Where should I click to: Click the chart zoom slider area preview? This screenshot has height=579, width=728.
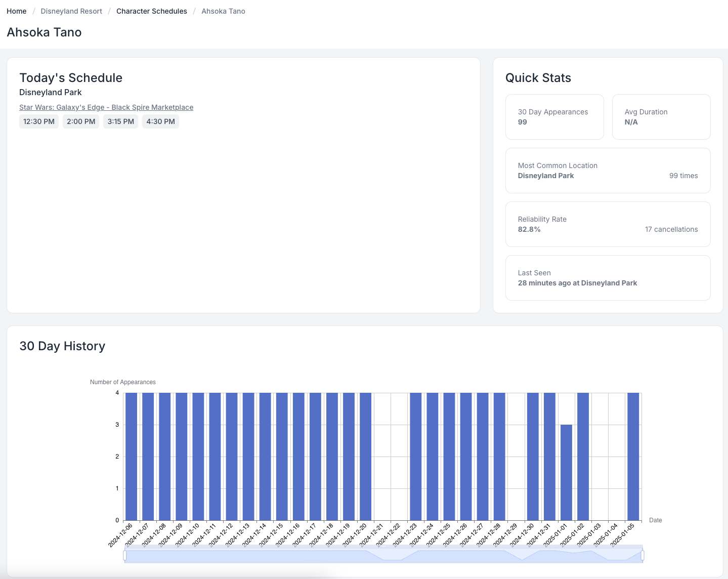pyautogui.click(x=383, y=555)
